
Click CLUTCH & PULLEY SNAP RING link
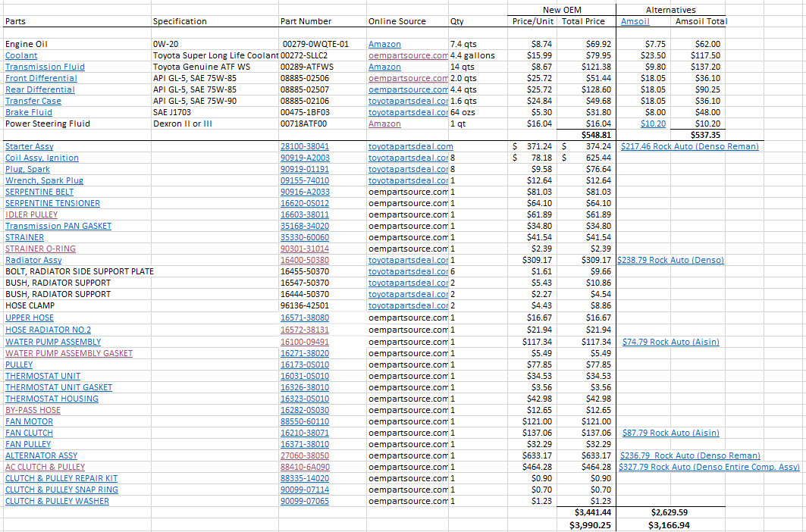61,490
